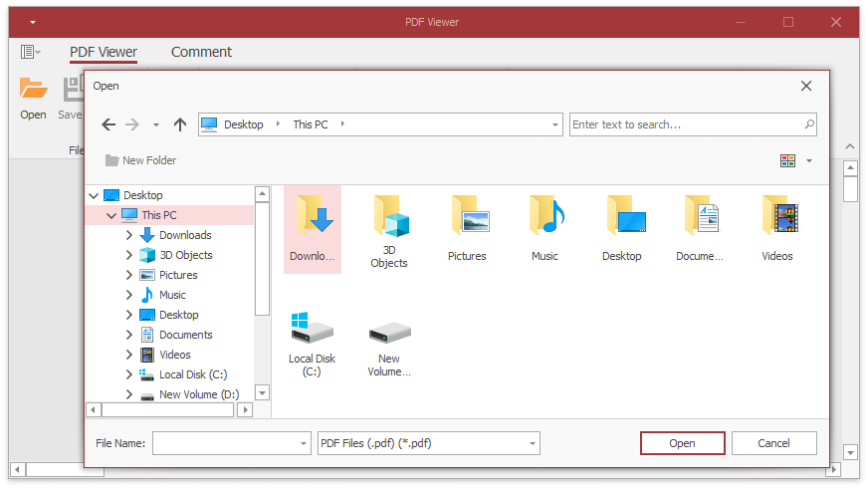Collapse the This PC tree node
The image size is (868, 489).
coord(111,215)
